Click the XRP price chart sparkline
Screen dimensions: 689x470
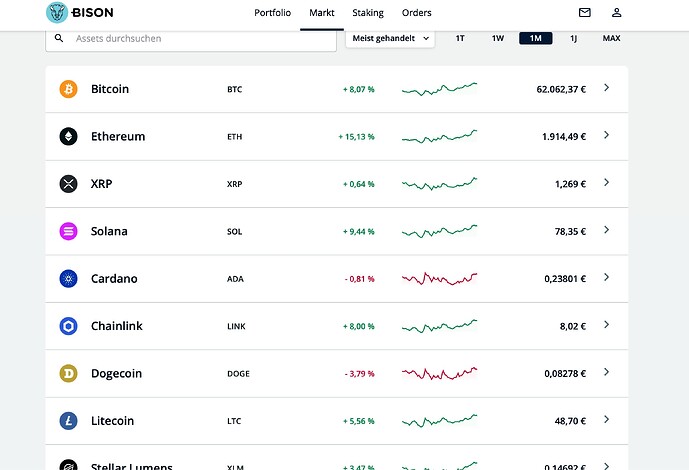tap(439, 184)
